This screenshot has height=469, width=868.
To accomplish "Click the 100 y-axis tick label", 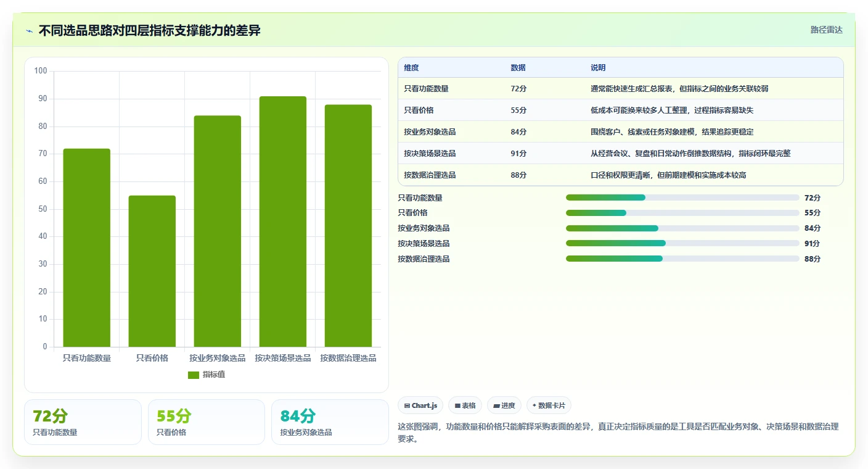I will tap(41, 71).
